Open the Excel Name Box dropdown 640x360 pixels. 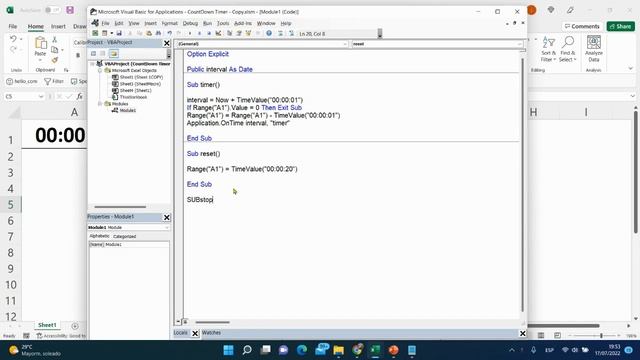click(x=41, y=96)
